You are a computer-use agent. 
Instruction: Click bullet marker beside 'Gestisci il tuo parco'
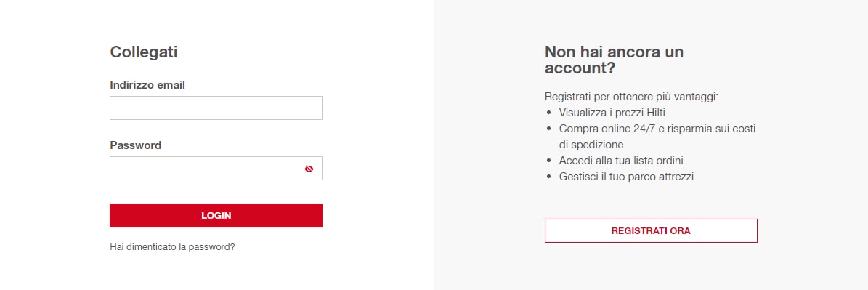(548, 177)
